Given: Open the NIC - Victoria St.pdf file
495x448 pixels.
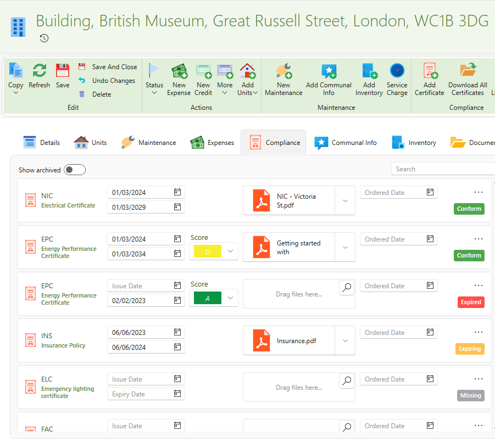Looking at the screenshot, I should click(x=289, y=200).
